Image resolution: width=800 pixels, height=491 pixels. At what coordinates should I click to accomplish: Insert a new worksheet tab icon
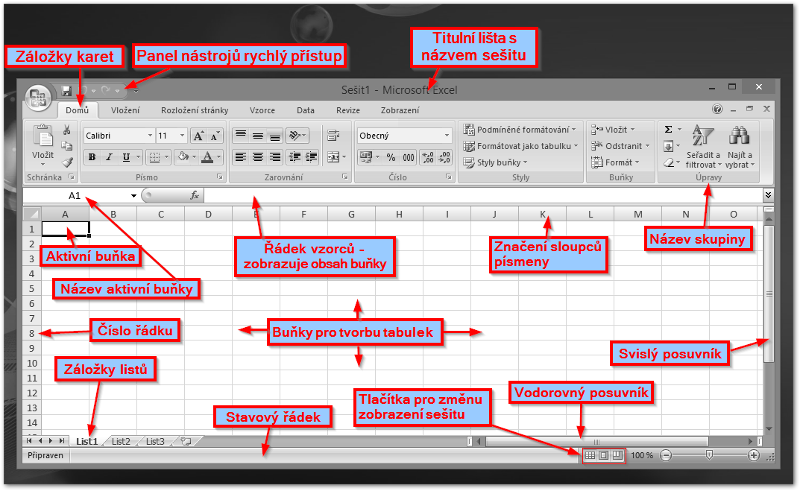click(x=186, y=441)
